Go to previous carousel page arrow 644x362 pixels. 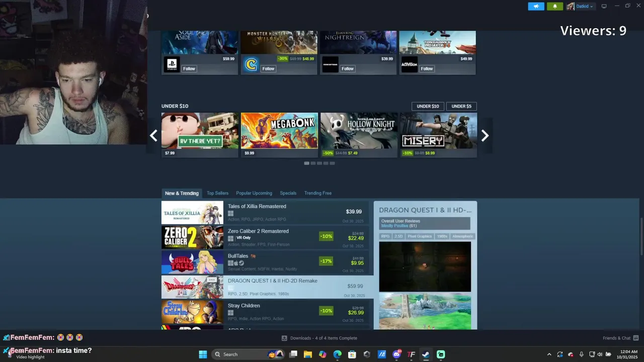(x=153, y=135)
